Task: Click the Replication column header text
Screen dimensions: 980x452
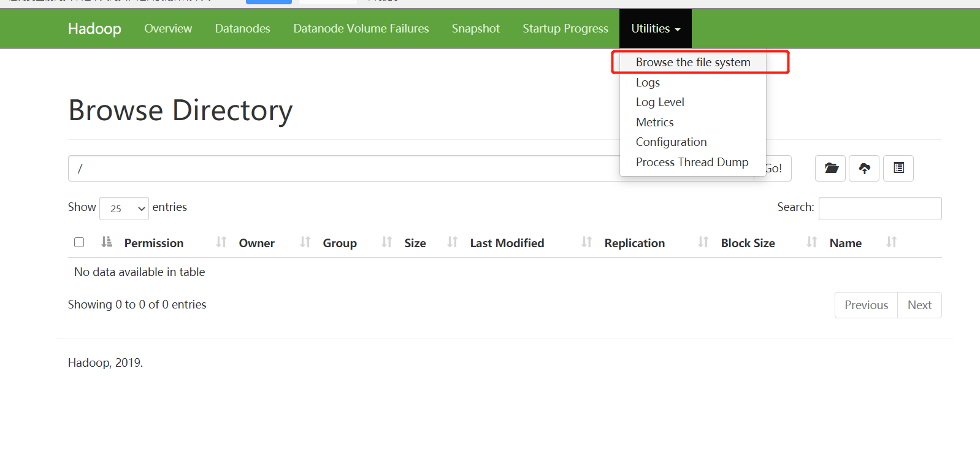Action: (635, 243)
